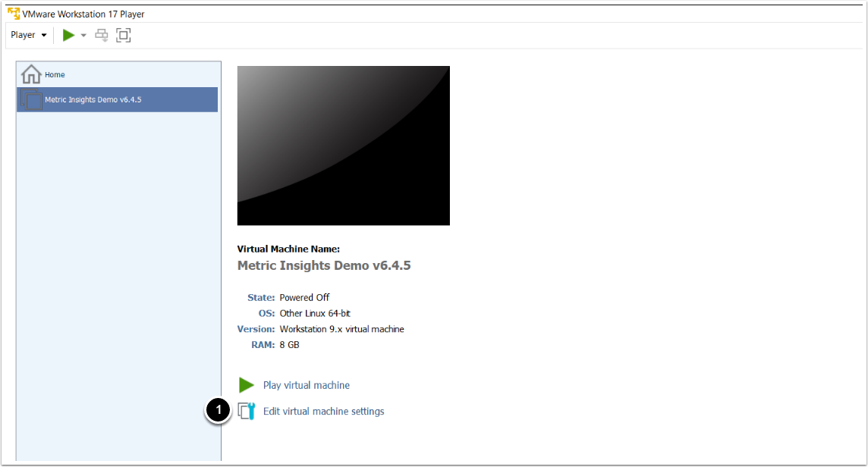The height and width of the screenshot is (467, 868).
Task: Click the VMware Workstation 17 Player title text
Action: pyautogui.click(x=83, y=14)
